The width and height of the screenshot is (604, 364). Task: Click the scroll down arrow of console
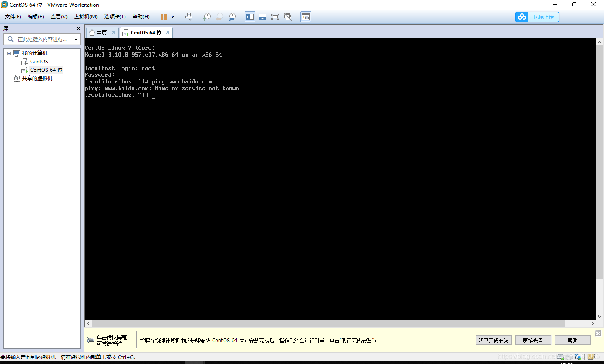tap(599, 317)
